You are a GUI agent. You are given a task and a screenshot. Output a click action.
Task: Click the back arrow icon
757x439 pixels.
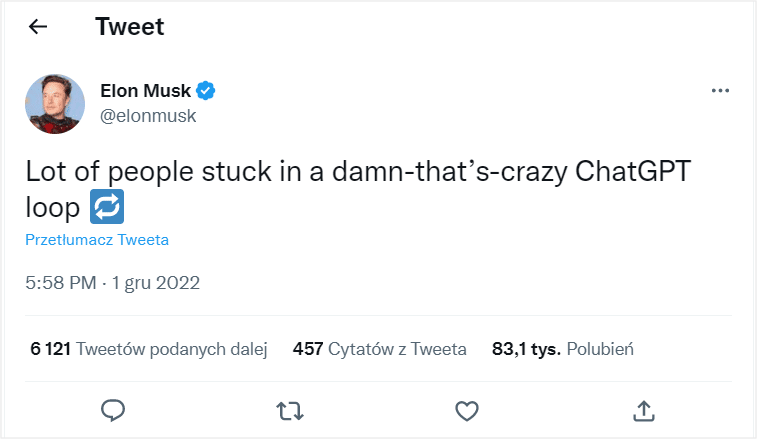(x=38, y=27)
